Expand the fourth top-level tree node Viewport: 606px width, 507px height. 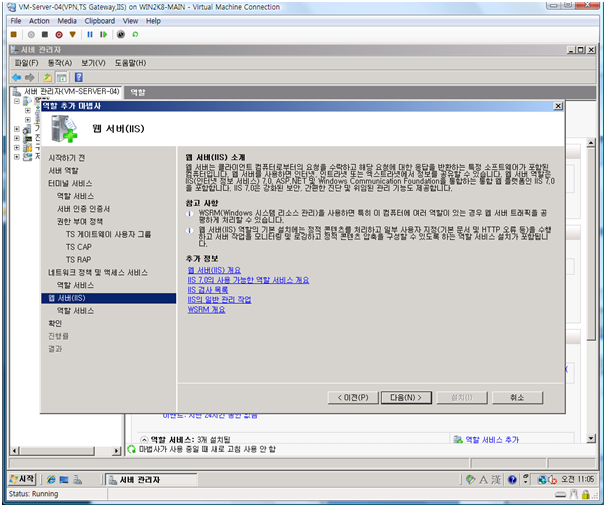[17, 138]
